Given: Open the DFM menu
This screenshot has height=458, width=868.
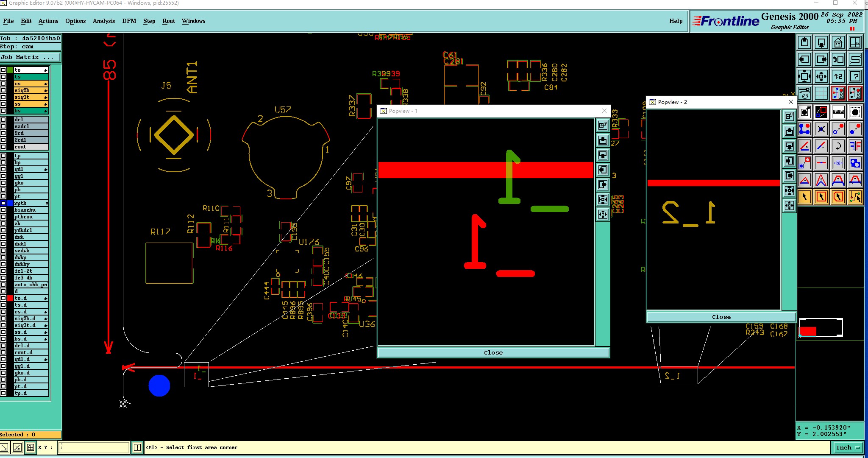Looking at the screenshot, I should tap(129, 21).
